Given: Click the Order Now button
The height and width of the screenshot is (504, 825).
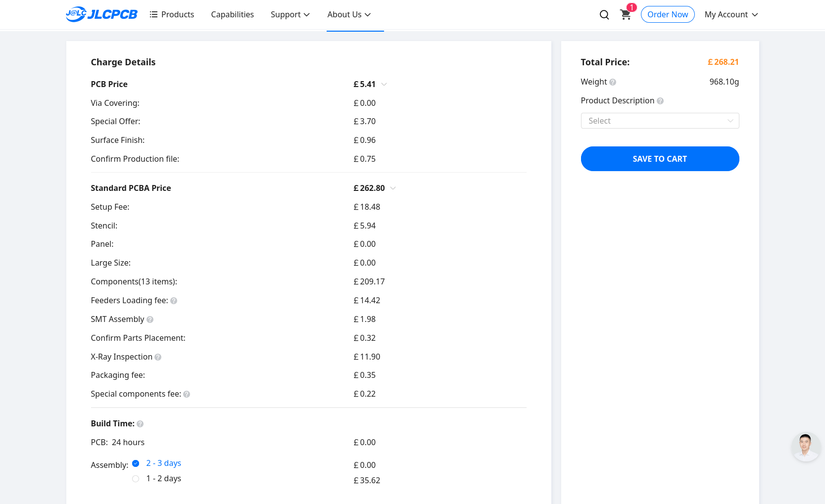Looking at the screenshot, I should 667,15.
